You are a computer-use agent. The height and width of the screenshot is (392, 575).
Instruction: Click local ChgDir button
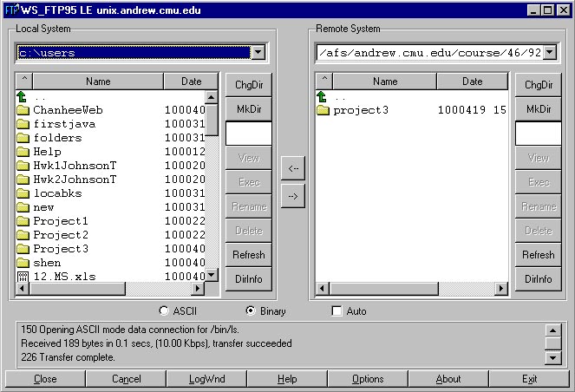click(x=249, y=85)
